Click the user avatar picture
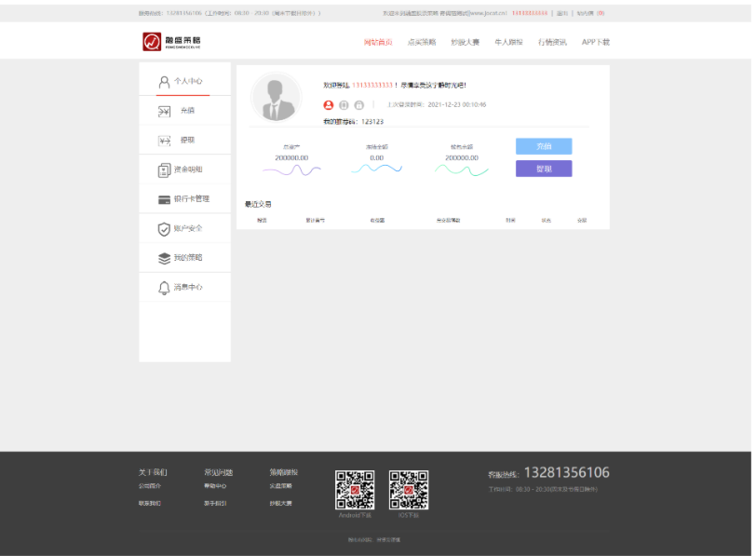Viewport: 756px width, 556px height. pos(277,97)
